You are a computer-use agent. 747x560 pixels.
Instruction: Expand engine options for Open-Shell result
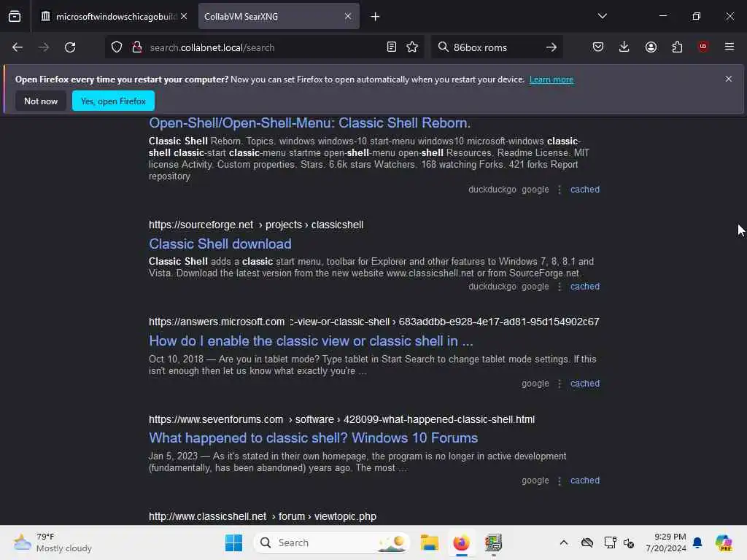point(560,190)
